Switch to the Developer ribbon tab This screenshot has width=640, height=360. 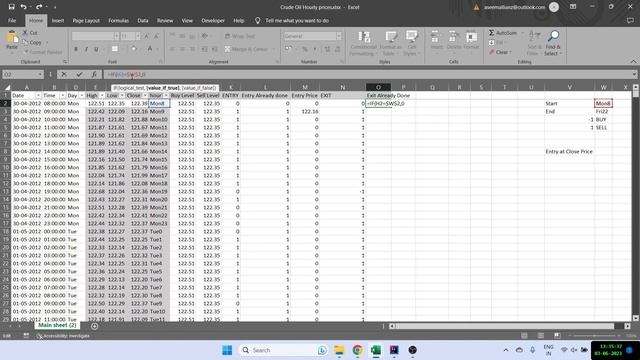coord(213,20)
